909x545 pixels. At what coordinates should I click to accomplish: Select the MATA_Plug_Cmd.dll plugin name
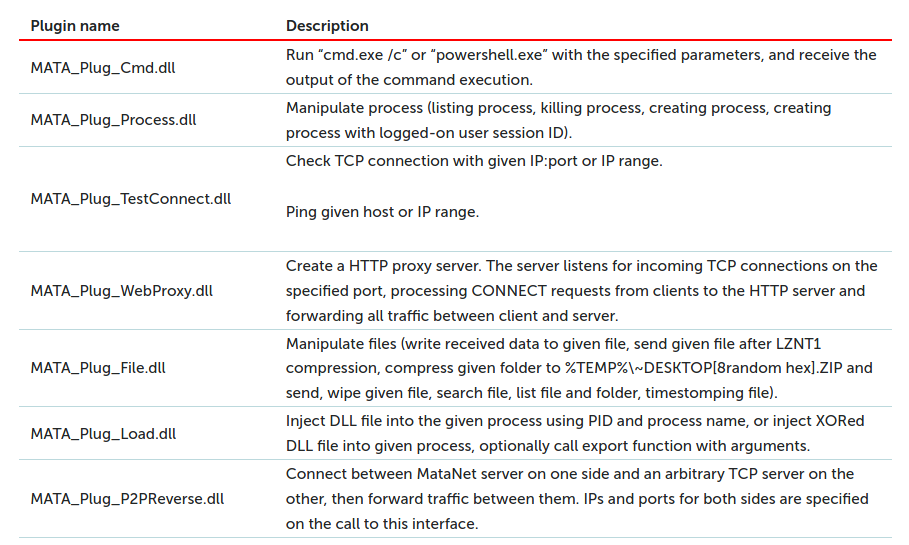(x=103, y=68)
